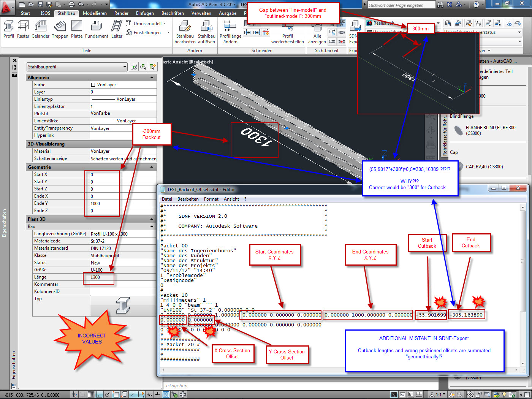532x399 pixels.
Task: Click Stahlbau bearbeiten icon
Action: click(185, 32)
